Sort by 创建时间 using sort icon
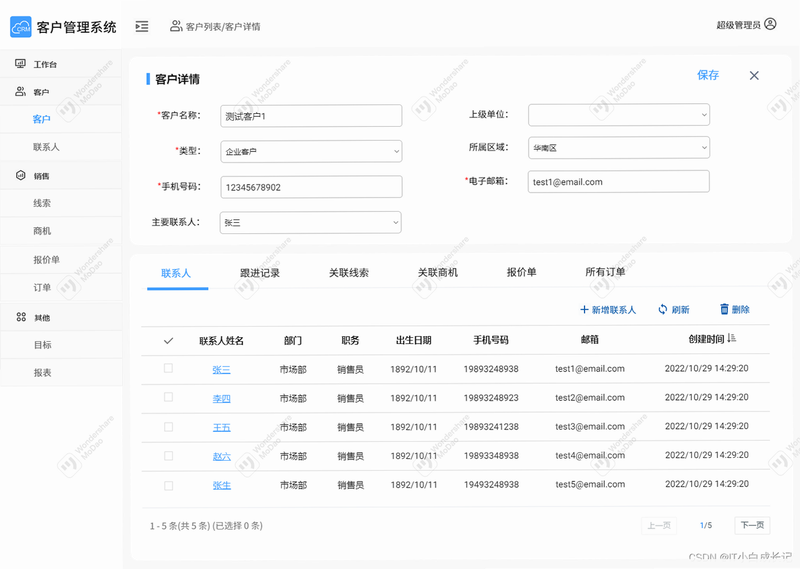Viewport: 800px width, 569px height. 732,338
